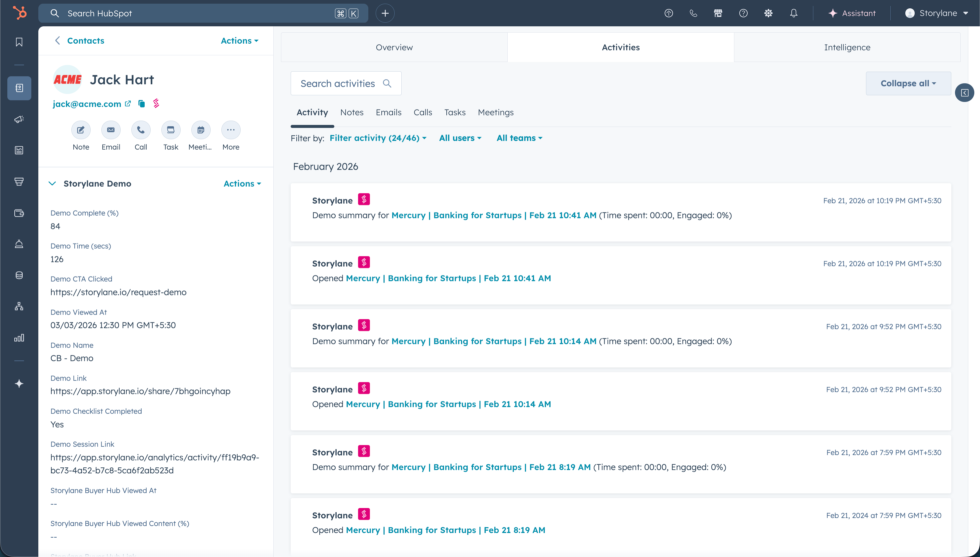This screenshot has height=557, width=980.
Task: Select the Calls sub-tab
Action: [x=423, y=113]
